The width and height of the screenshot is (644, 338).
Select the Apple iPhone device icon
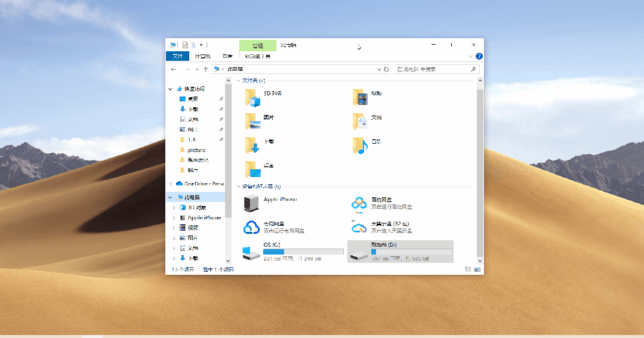coord(252,203)
